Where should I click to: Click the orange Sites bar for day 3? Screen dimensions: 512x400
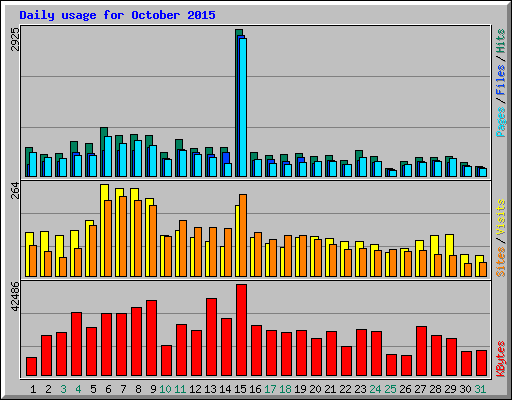(63, 267)
